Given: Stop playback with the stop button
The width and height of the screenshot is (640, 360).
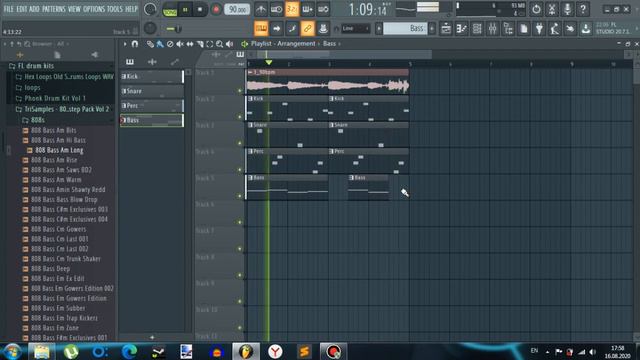Looking at the screenshot, I should 200,9.
